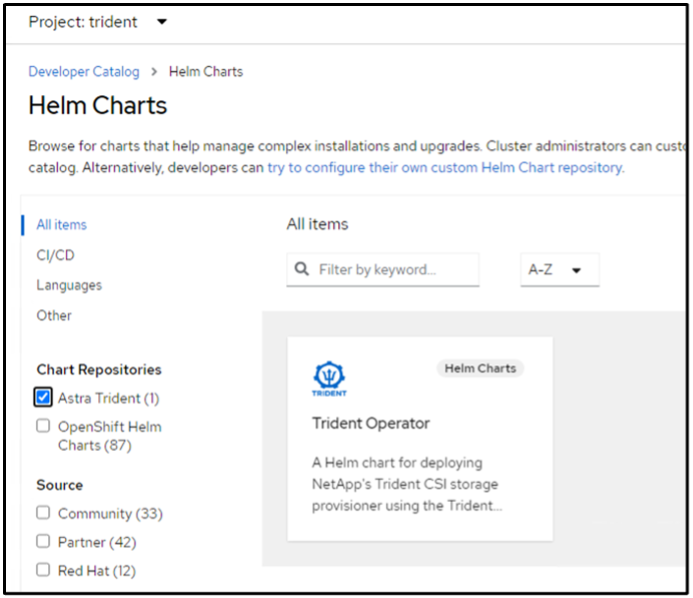Viewport: 693px width, 598px height.
Task: Click the search magnifier icon in filter box
Action: (x=301, y=269)
